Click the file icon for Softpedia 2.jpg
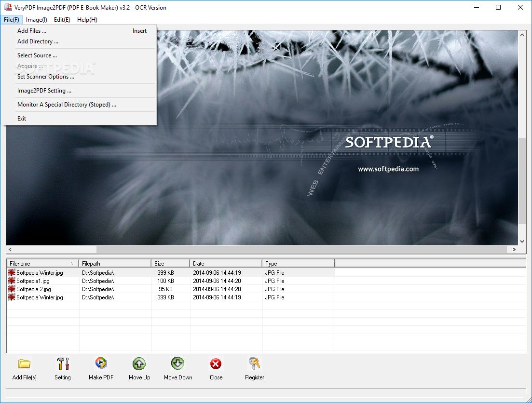 (x=12, y=289)
